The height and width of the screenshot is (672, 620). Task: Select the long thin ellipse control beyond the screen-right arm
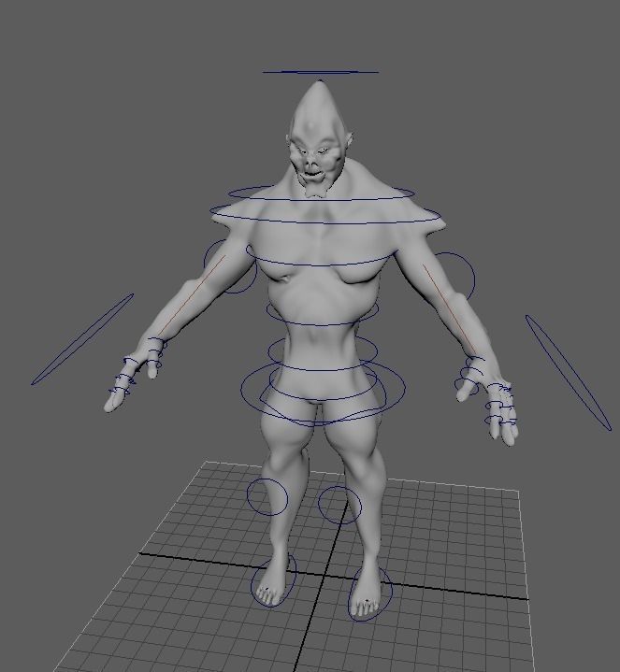pos(569,372)
